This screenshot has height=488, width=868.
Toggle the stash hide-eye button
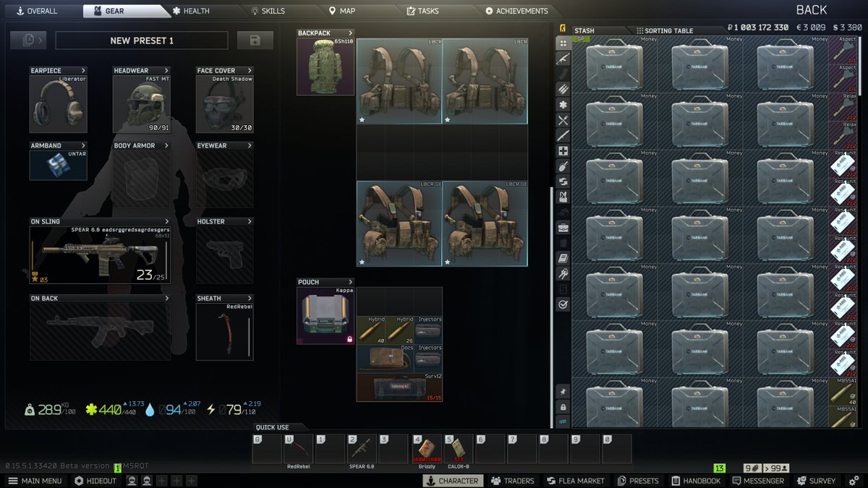click(563, 422)
